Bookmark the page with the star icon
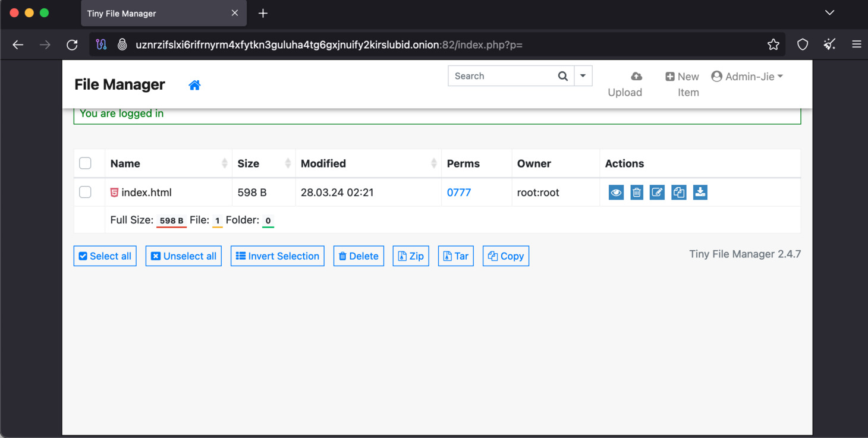 773,45
